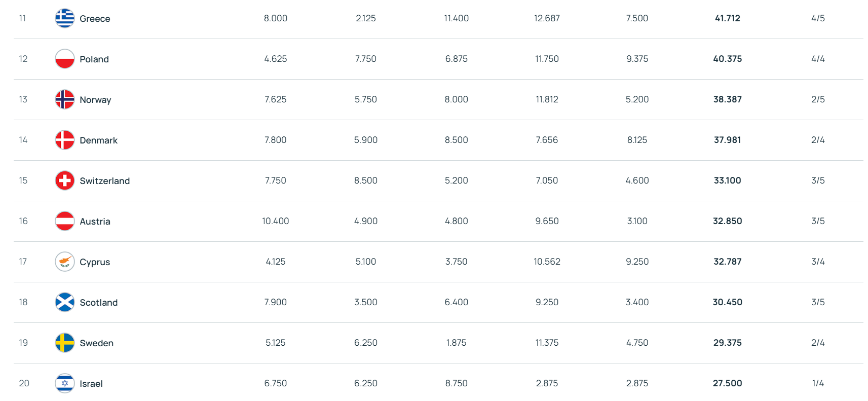Go to the Norway country page
The width and height of the screenshot is (868, 401).
(95, 100)
